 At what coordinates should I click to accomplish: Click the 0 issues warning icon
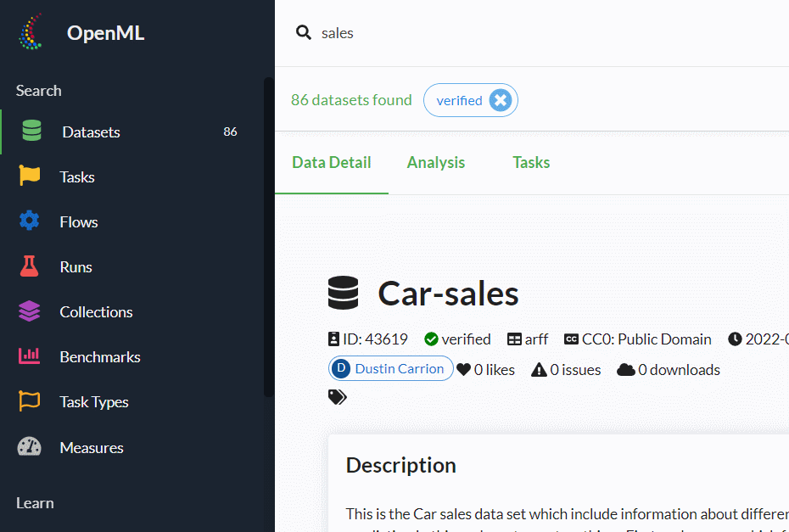pyautogui.click(x=539, y=370)
